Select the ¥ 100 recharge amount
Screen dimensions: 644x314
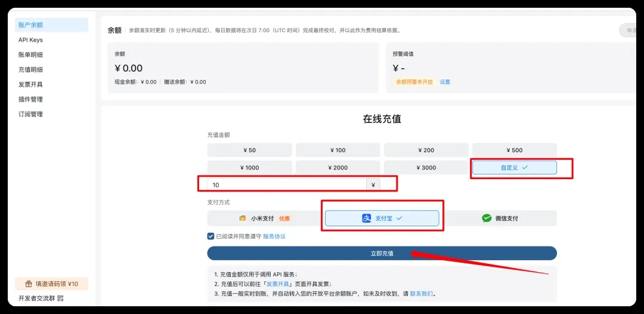(x=338, y=150)
